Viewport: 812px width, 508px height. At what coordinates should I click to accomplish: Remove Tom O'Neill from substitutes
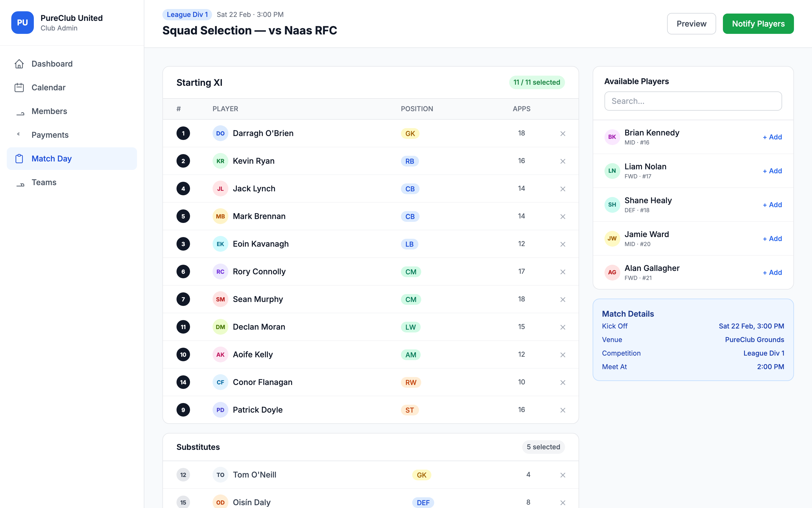click(563, 475)
